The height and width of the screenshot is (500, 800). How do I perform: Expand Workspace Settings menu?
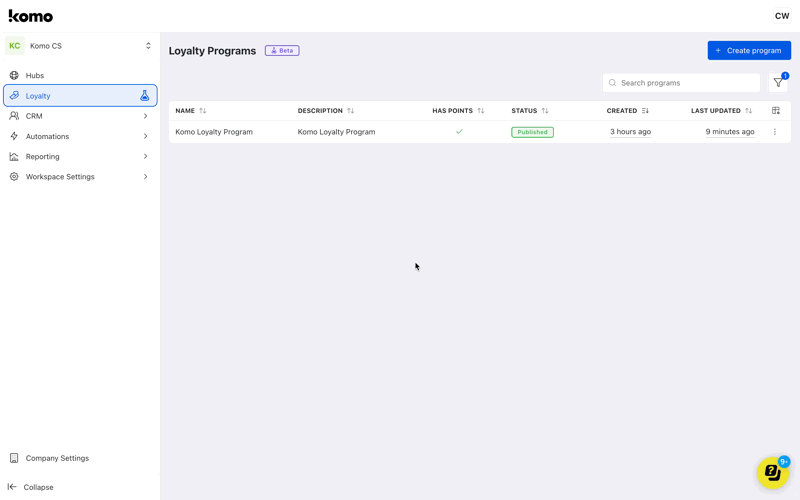click(80, 177)
